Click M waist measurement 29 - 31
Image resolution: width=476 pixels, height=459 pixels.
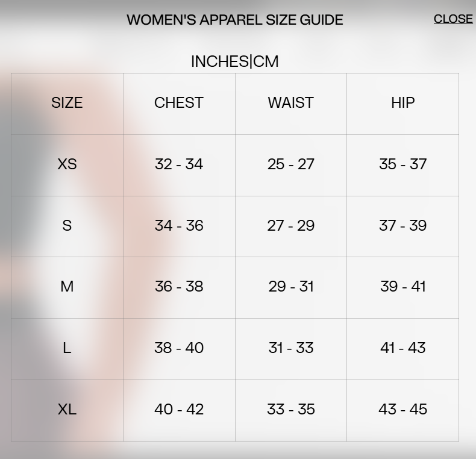coord(290,287)
